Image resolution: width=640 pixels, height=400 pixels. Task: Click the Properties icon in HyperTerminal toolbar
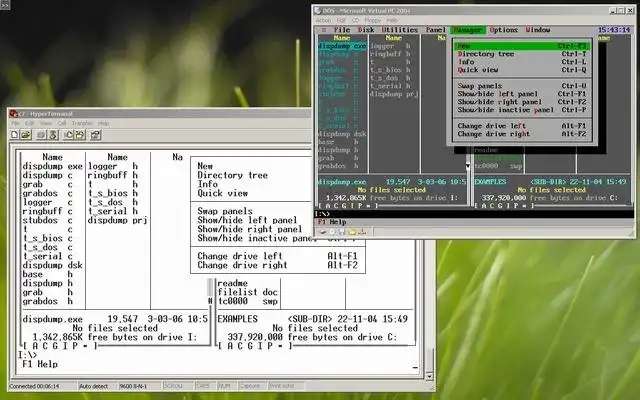coord(96,135)
